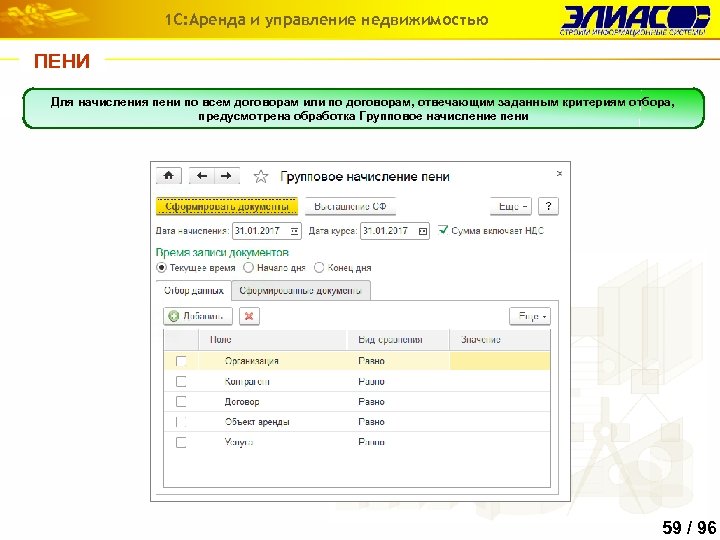The image size is (720, 540).
Task: Select the Организация field cell
Action: coord(273,361)
